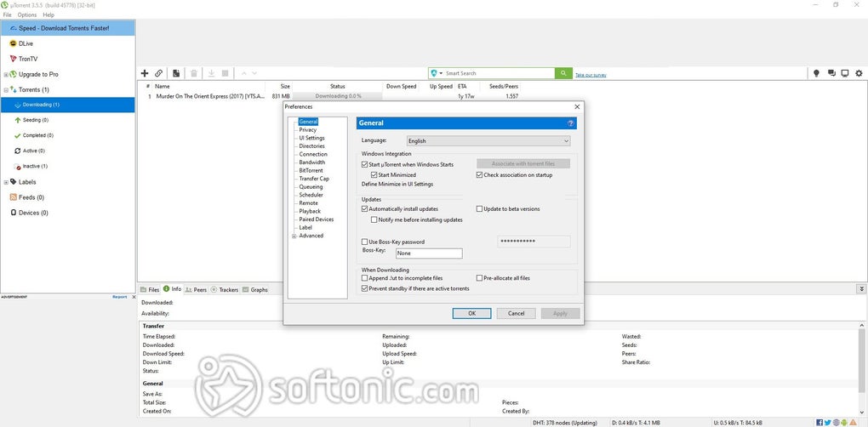
Task: Click the remote monitor icon in the toolbar
Action: pyautogui.click(x=845, y=73)
